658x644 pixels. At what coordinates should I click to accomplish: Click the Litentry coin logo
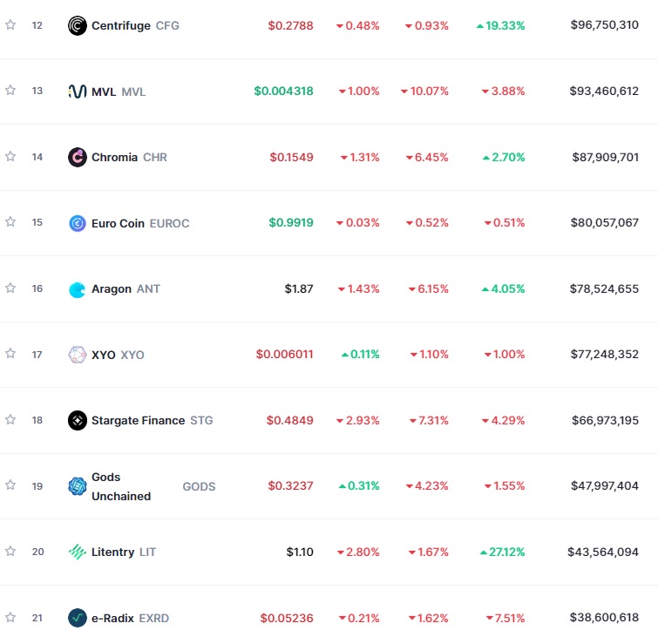click(78, 552)
